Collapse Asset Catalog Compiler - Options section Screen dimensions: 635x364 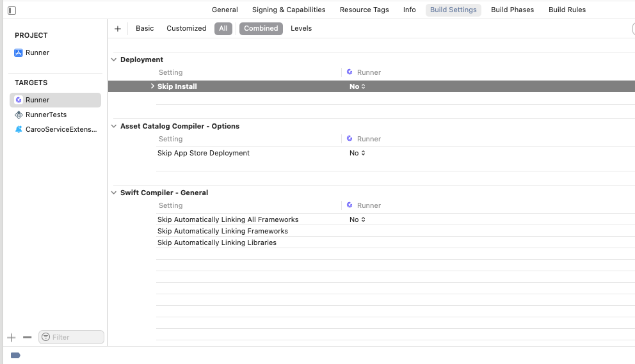[114, 126]
